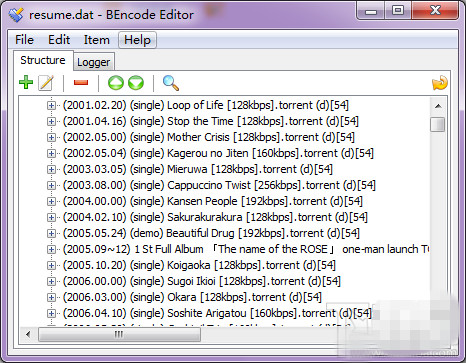Expand the Loop of Life torrent node
Viewport: 466px width, 363px height.
51,105
